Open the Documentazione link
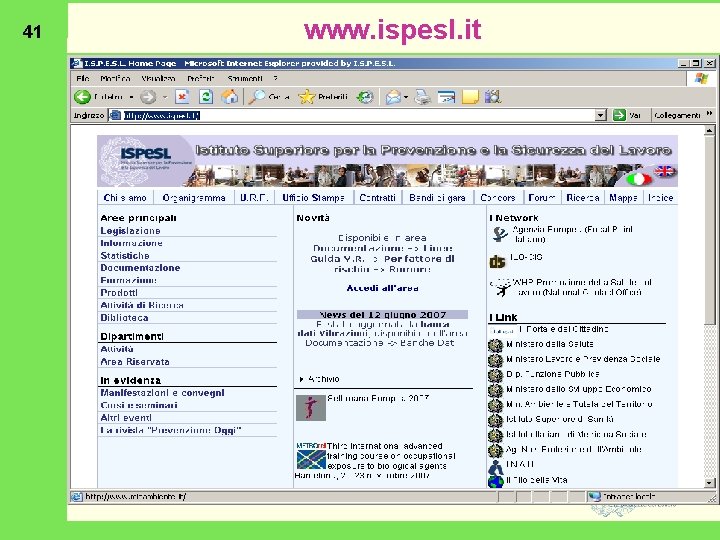This screenshot has height=540, width=720. coord(140,268)
